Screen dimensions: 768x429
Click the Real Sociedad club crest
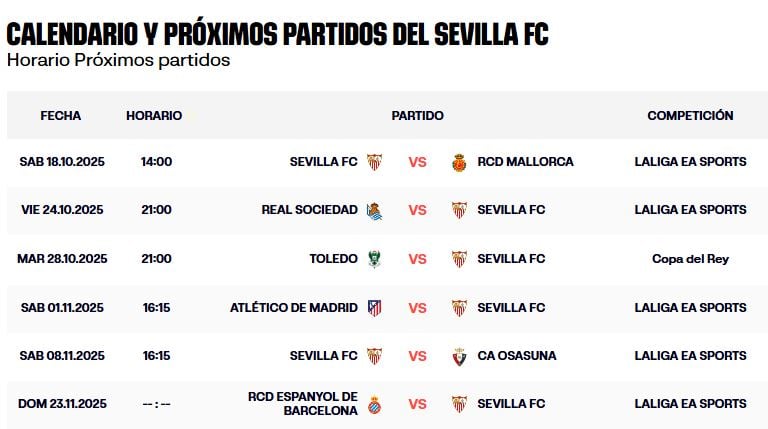374,210
